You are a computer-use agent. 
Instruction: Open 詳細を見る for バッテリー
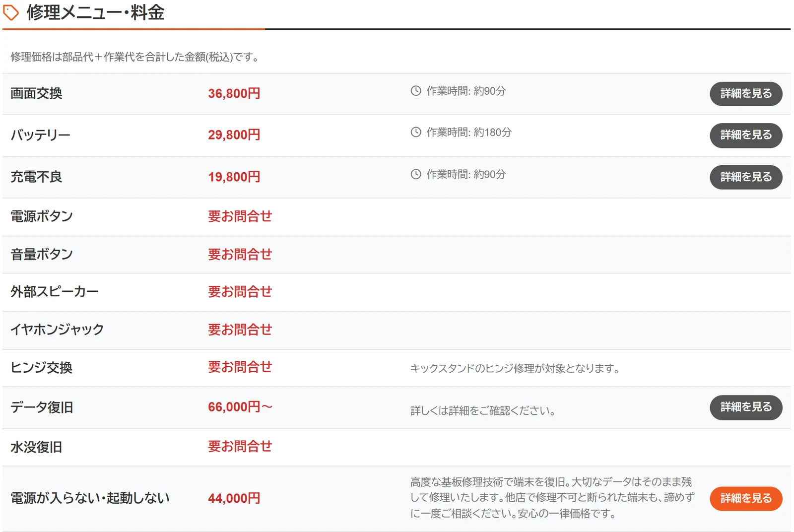coord(746,135)
